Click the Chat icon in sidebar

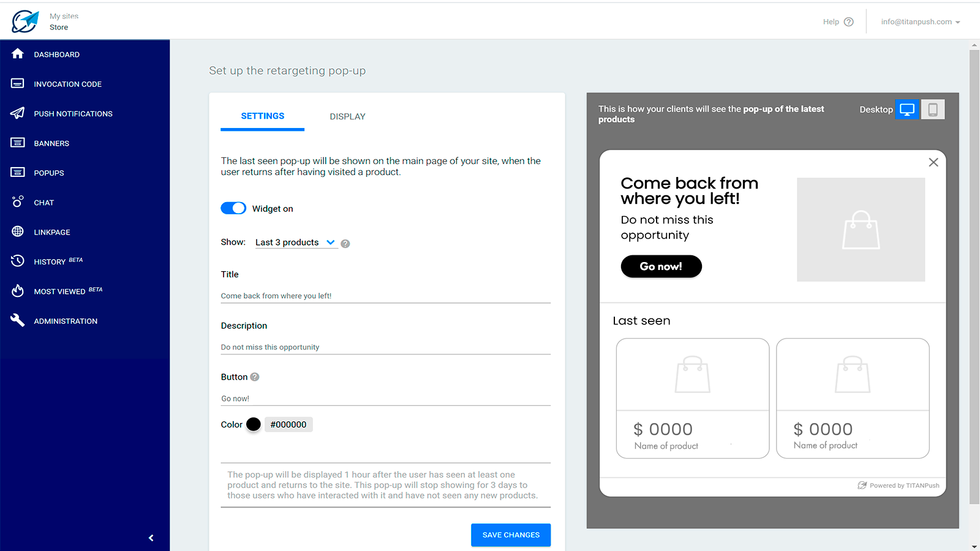click(x=18, y=201)
